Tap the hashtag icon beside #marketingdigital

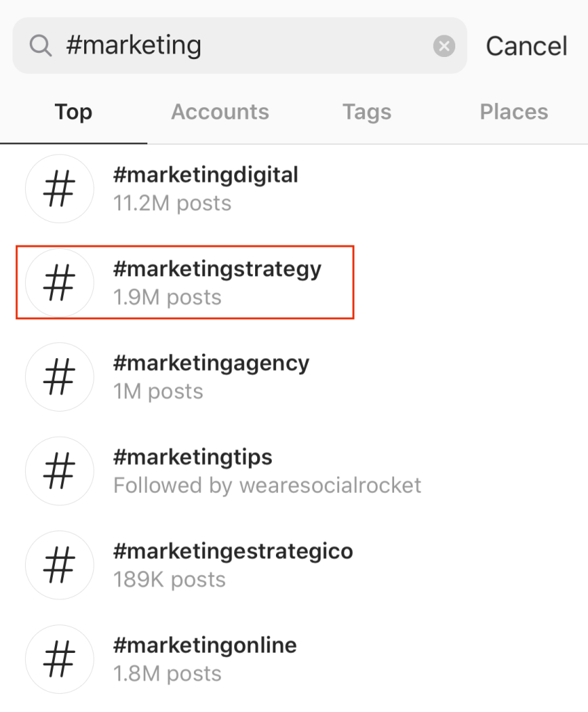pos(60,188)
